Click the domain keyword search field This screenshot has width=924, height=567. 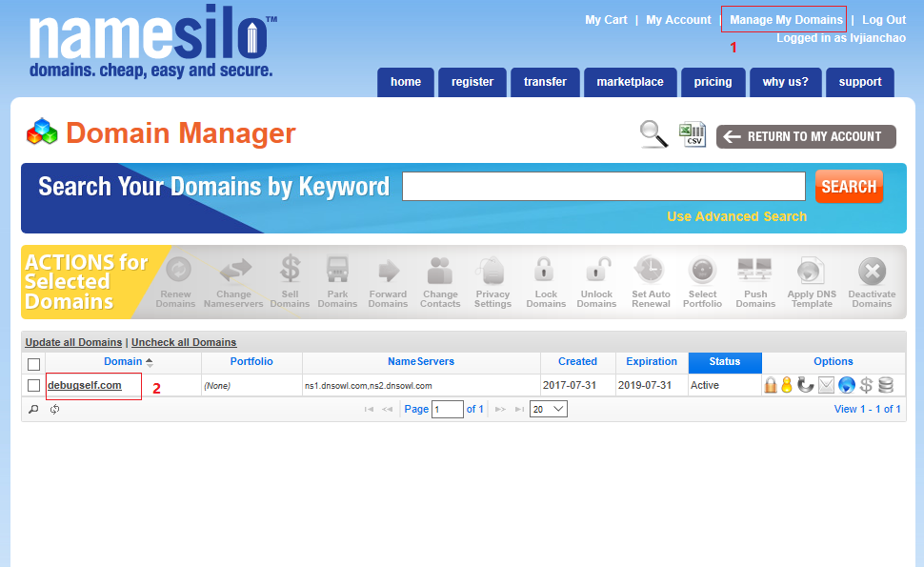click(603, 186)
